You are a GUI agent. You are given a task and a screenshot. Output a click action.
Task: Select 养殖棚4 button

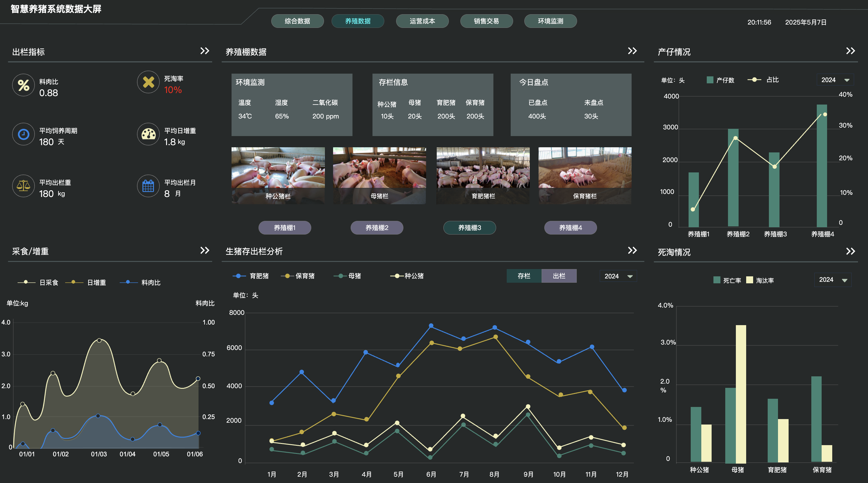point(570,228)
